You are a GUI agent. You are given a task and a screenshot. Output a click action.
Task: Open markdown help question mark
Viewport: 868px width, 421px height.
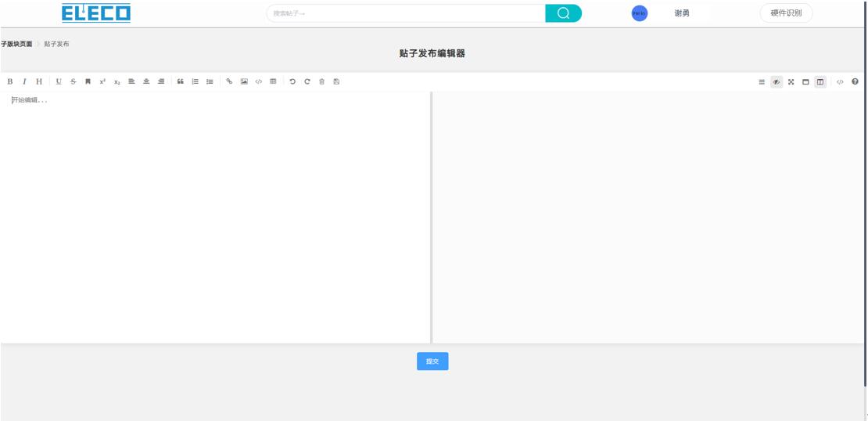pos(855,82)
